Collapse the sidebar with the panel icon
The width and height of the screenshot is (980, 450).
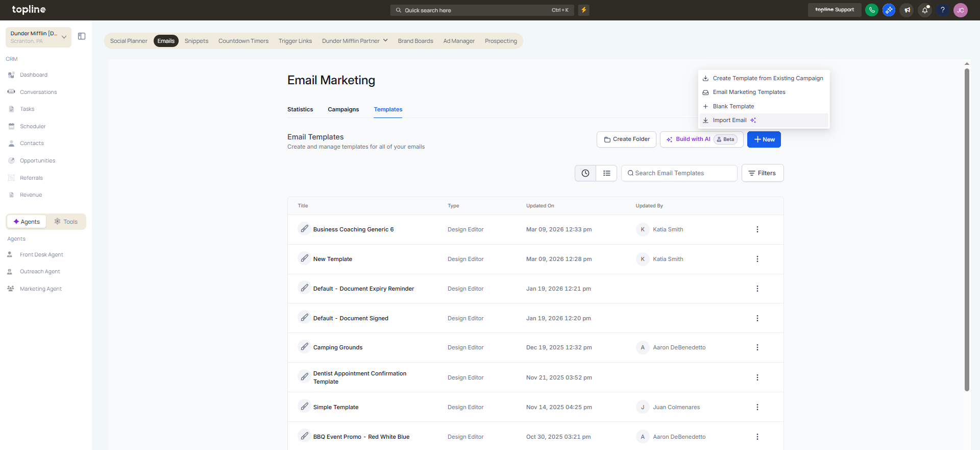click(x=82, y=36)
